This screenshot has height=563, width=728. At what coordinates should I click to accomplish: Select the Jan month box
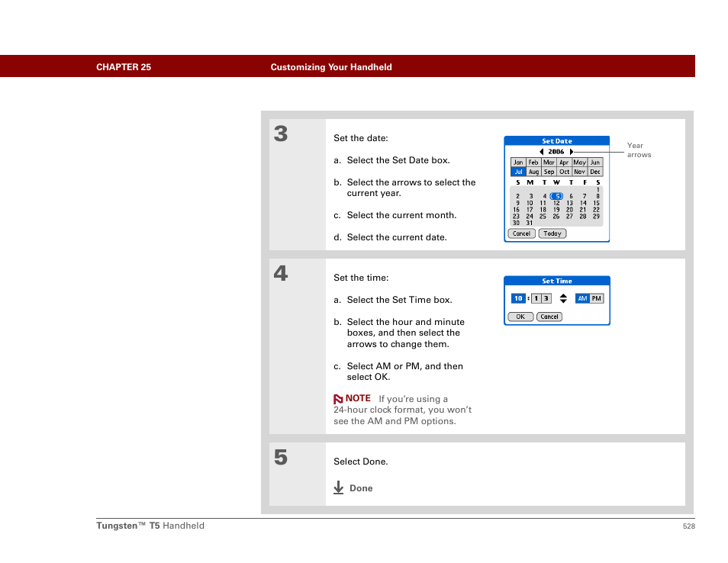[518, 162]
